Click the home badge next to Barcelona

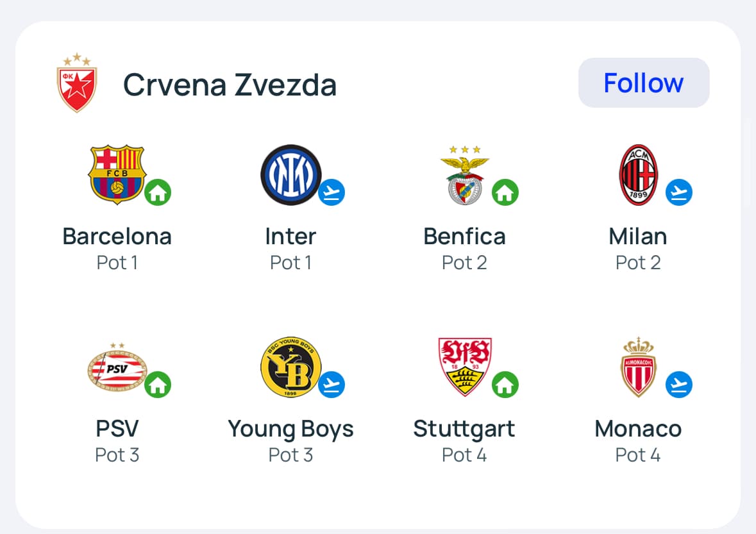[158, 192]
